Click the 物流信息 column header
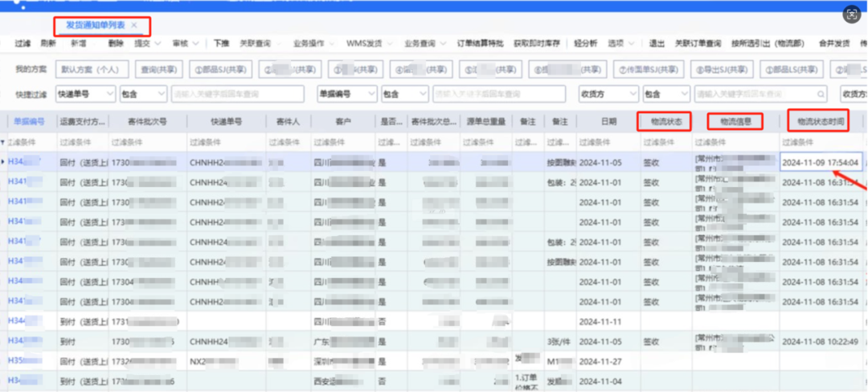 735,121
